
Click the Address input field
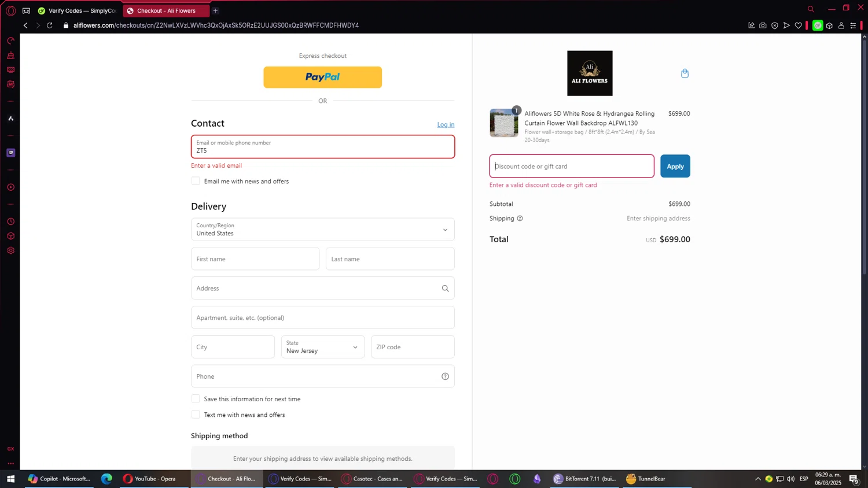[323, 289]
